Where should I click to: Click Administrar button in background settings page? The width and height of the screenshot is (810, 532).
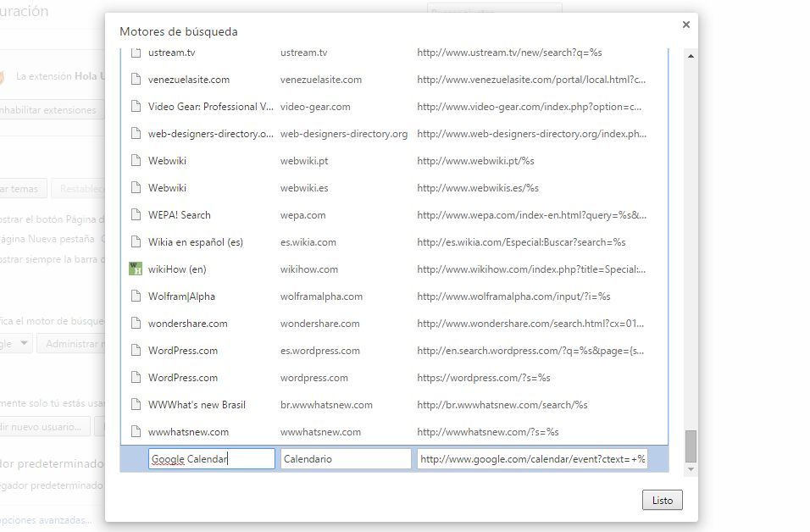[x=71, y=343]
